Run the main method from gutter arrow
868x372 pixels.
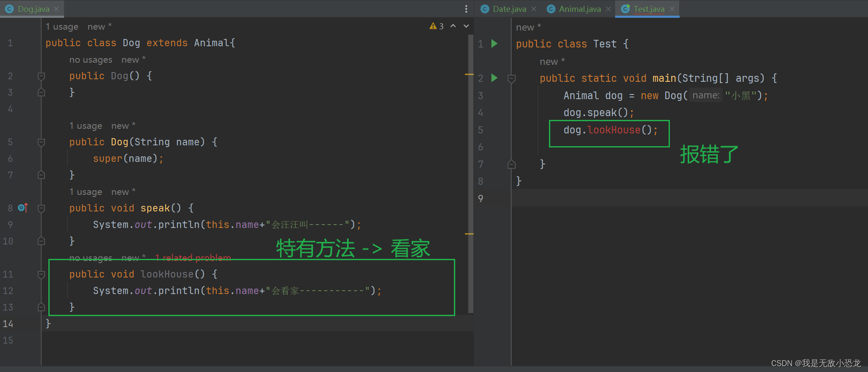tap(494, 78)
